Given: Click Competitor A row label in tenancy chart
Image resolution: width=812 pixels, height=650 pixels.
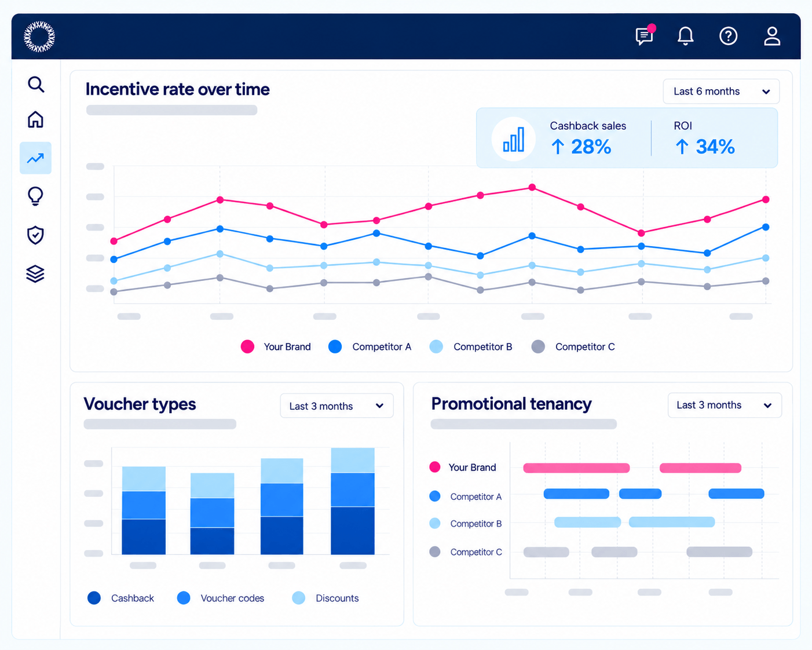Looking at the screenshot, I should click(x=476, y=496).
